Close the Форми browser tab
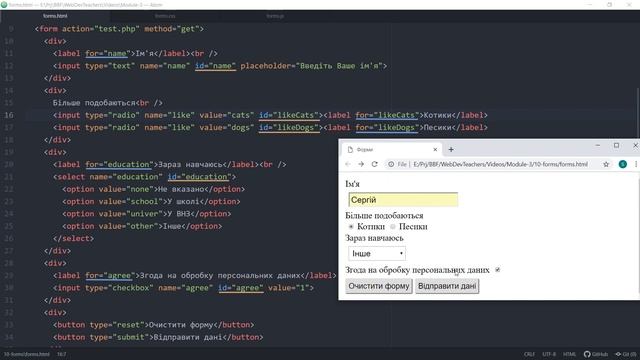Screen dimensions: 640x360 point(435,149)
